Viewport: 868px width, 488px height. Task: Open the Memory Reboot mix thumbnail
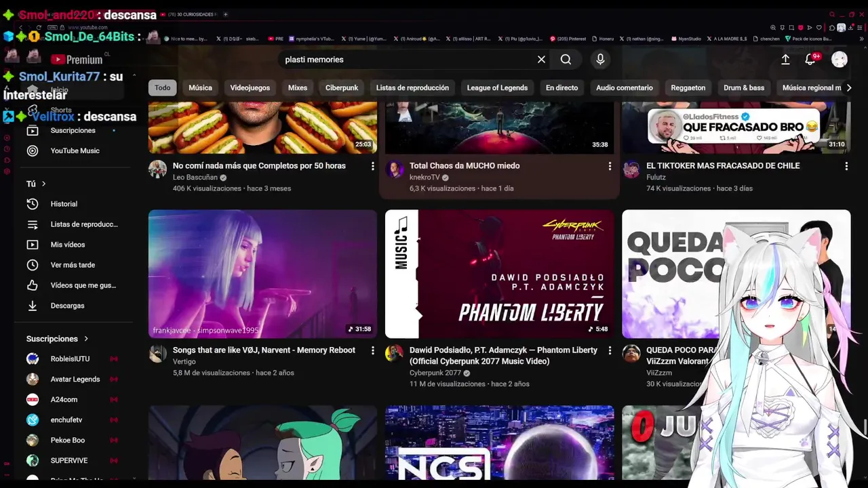pos(262,274)
